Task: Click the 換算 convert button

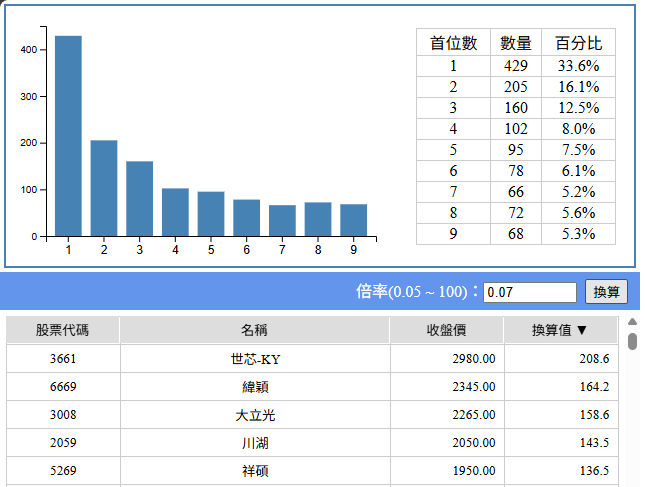Action: (606, 292)
